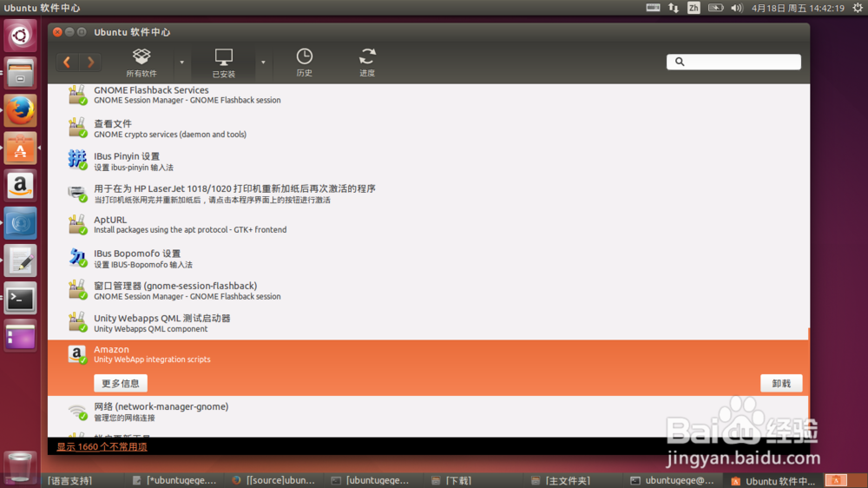Viewport: 868px width, 488px height.
Task: Click the GNOME Flashback Services package icon
Action: (77, 95)
